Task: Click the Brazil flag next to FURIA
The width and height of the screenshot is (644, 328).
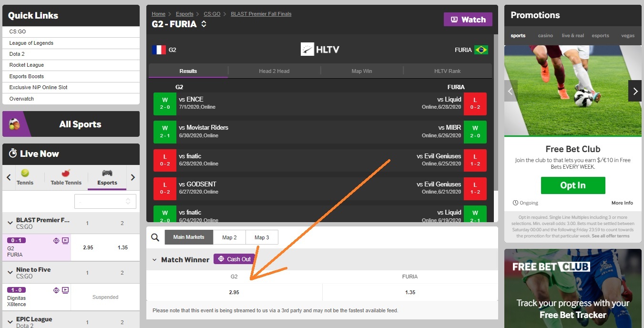Action: (481, 50)
